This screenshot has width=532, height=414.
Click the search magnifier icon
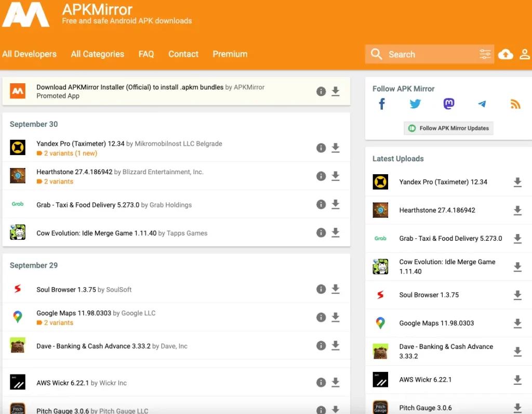coord(376,54)
